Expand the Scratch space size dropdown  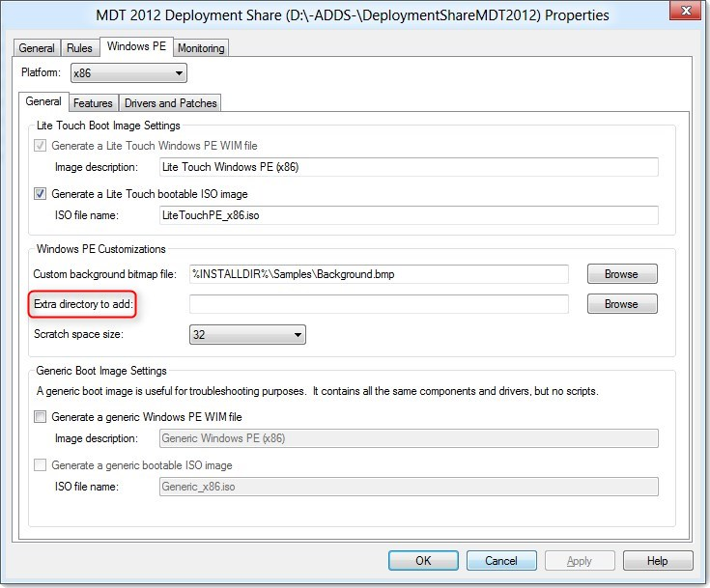[247, 334]
